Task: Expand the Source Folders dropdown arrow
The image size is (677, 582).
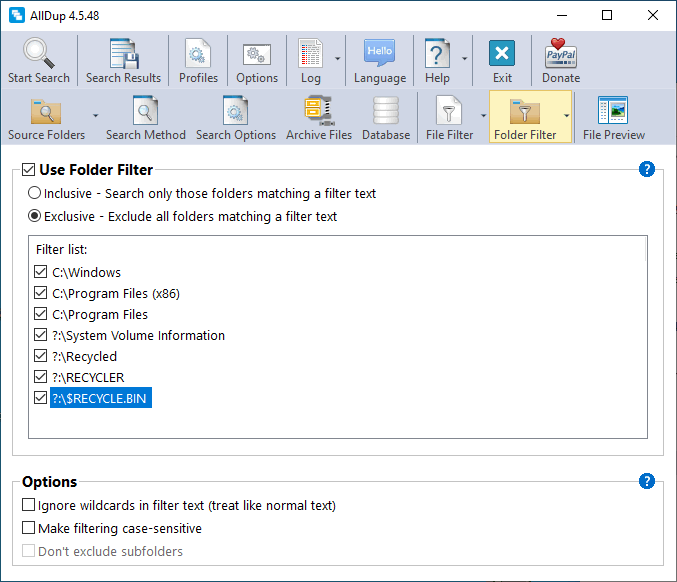Action: click(96, 116)
